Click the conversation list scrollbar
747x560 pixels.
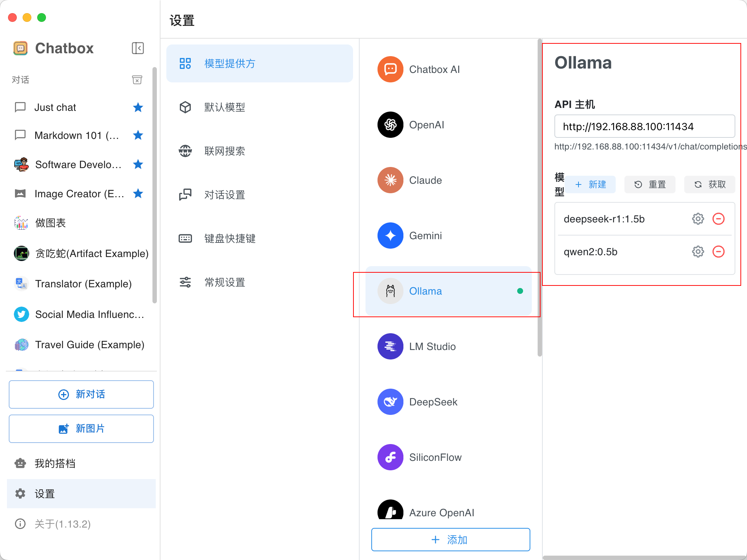pos(155,185)
